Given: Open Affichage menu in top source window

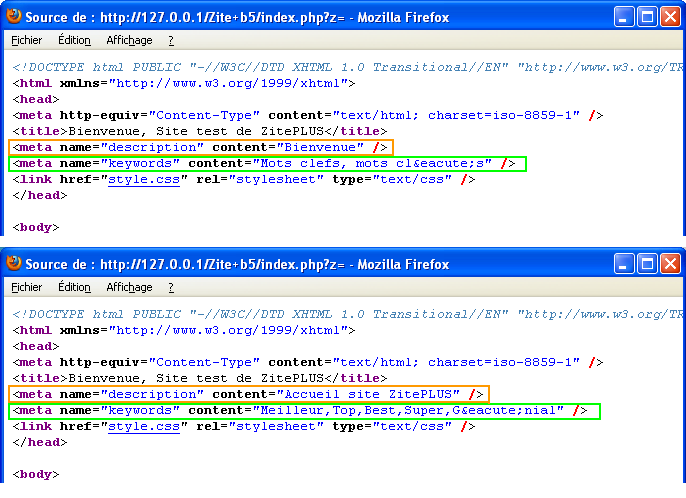Looking at the screenshot, I should click(130, 40).
